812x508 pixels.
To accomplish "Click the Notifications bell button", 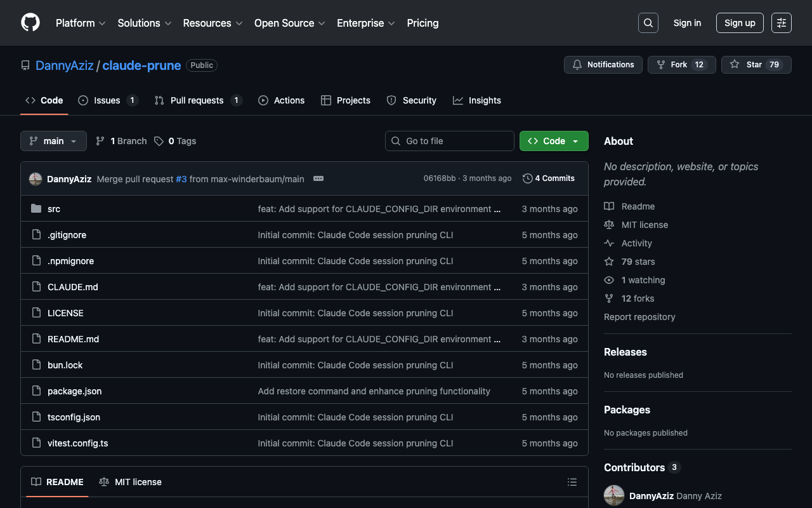I will click(603, 65).
